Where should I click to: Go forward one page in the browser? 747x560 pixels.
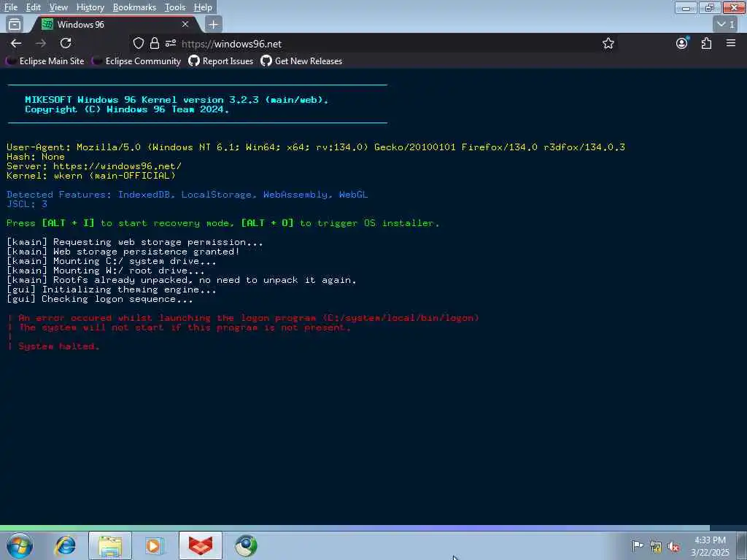pyautogui.click(x=41, y=43)
